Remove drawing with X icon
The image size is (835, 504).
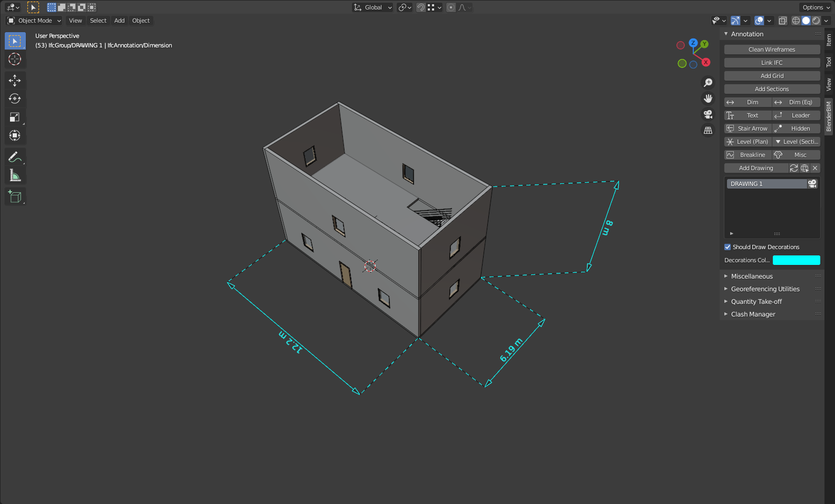[x=815, y=168]
